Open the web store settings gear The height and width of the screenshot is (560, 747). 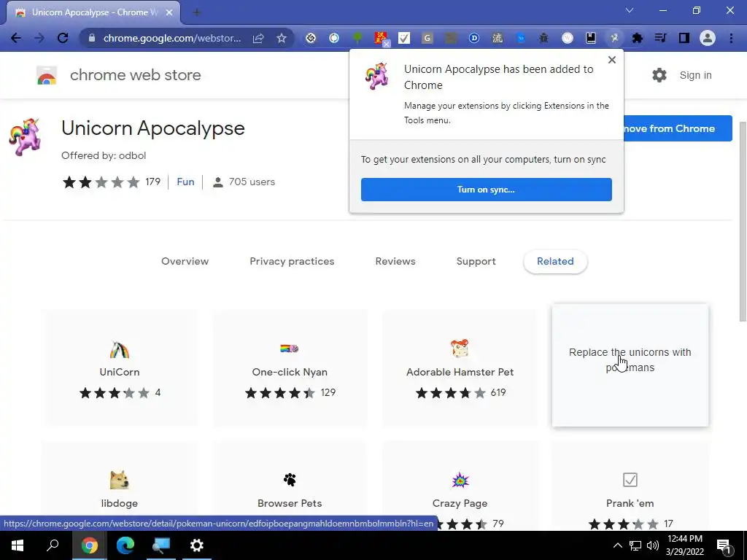pos(659,75)
